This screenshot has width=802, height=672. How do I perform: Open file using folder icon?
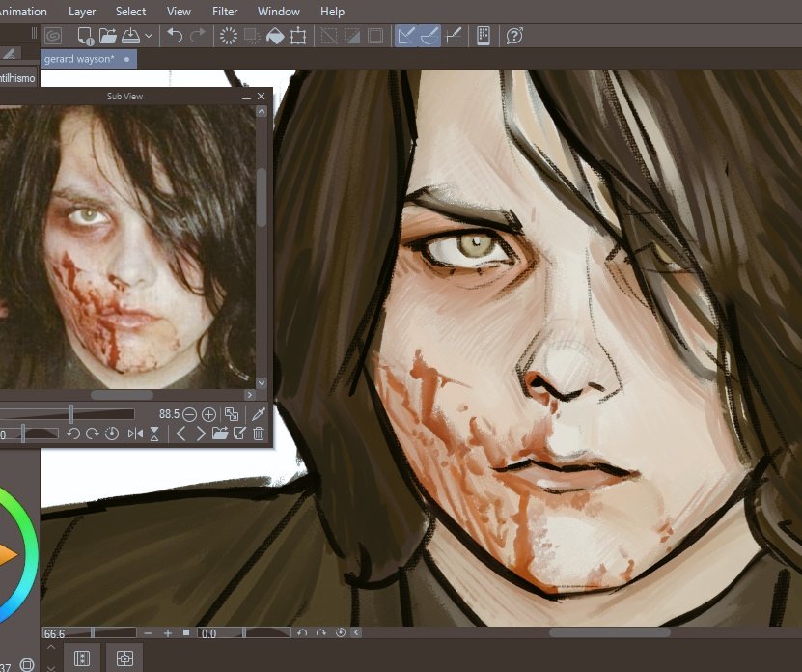click(108, 36)
